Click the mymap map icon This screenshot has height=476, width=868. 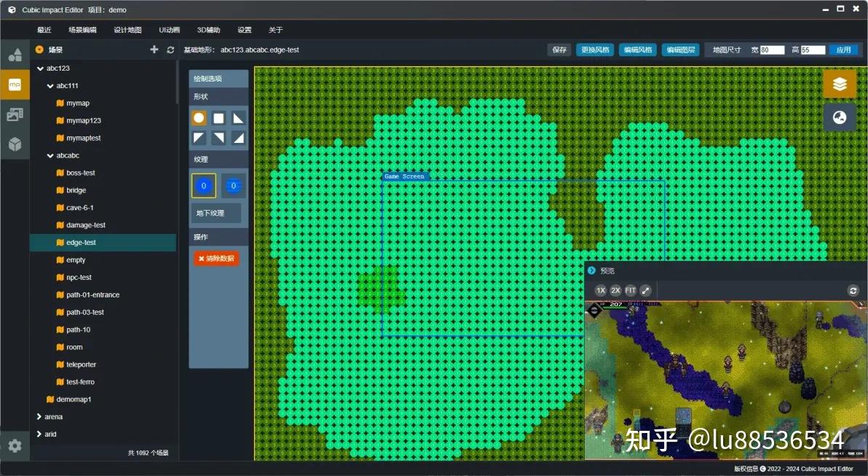(60, 103)
